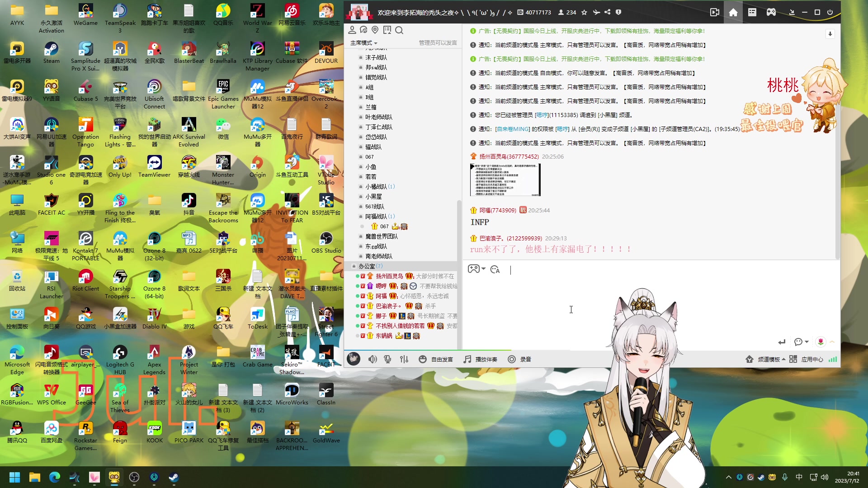Expand the 主席模式 speaking mode dropdown

click(363, 43)
